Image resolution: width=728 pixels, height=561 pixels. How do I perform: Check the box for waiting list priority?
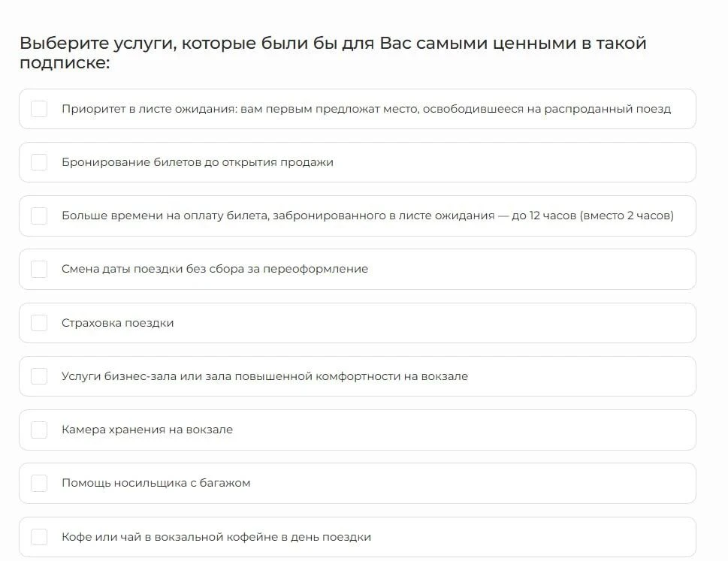point(39,109)
